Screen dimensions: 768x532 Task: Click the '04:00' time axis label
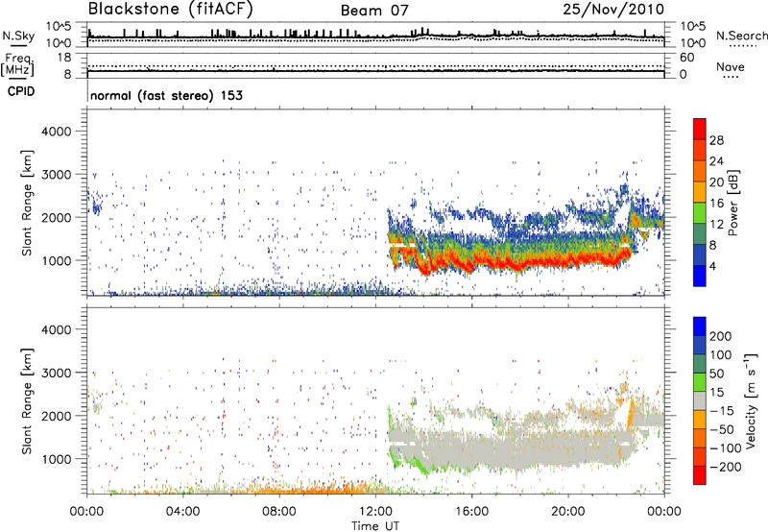tap(183, 512)
